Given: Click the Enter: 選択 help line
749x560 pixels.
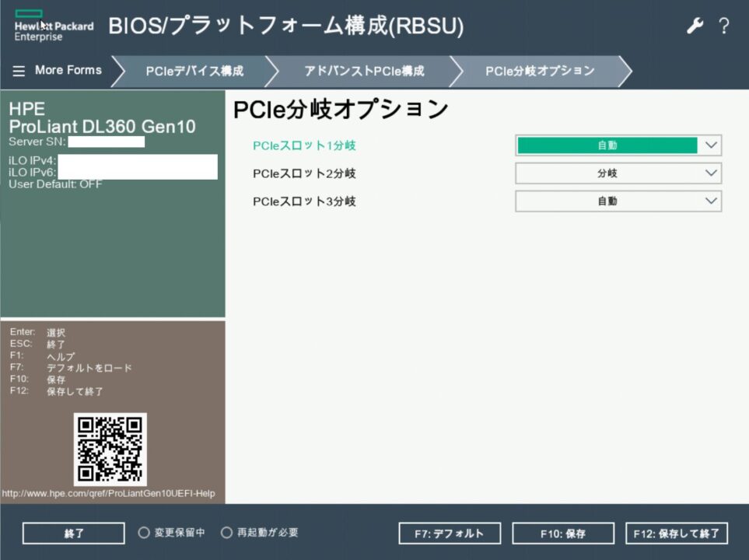Looking at the screenshot, I should (x=37, y=332).
